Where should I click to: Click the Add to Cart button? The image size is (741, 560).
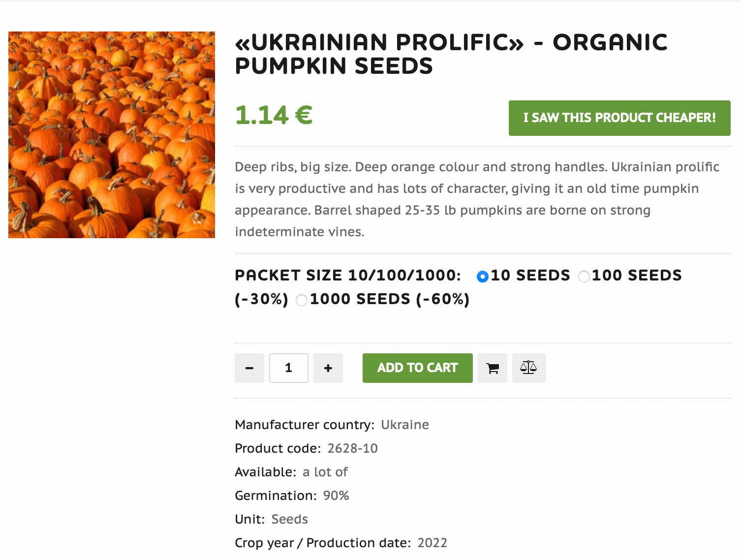418,368
